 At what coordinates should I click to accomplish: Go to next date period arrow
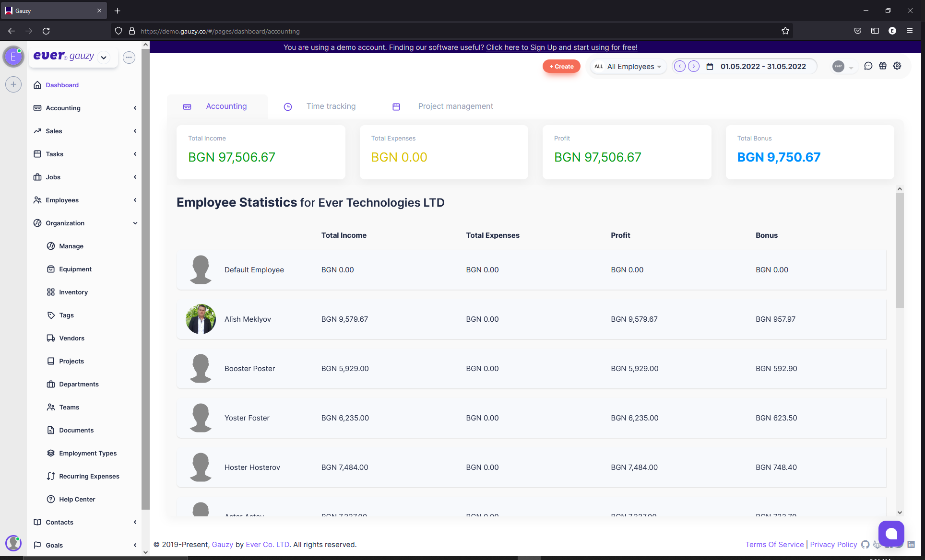[x=694, y=66]
